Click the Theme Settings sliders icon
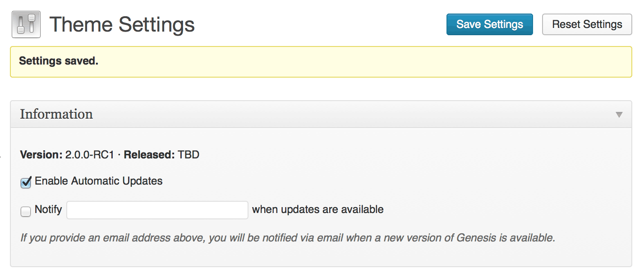 [26, 24]
